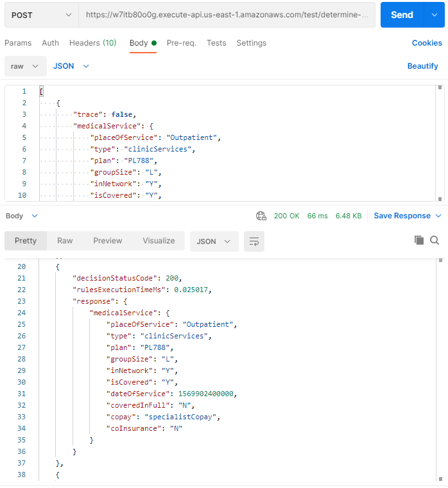The height and width of the screenshot is (488, 448).
Task: Switch to the Tests tab
Action: [216, 43]
